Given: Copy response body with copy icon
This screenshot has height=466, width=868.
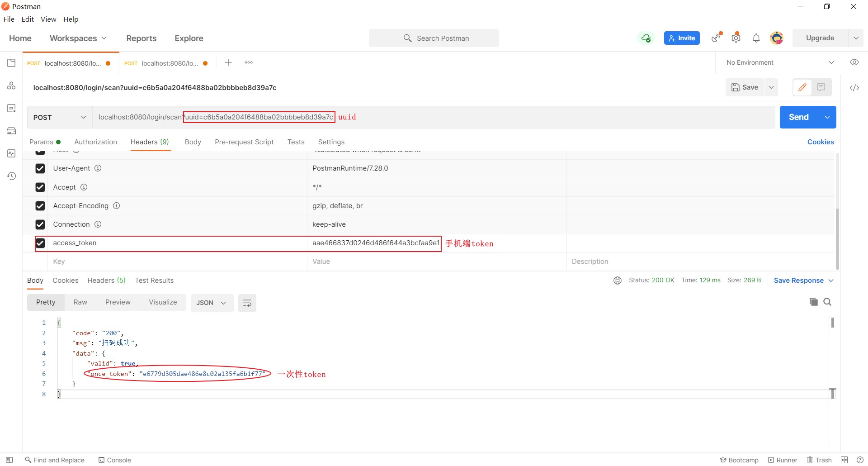Looking at the screenshot, I should 813,302.
